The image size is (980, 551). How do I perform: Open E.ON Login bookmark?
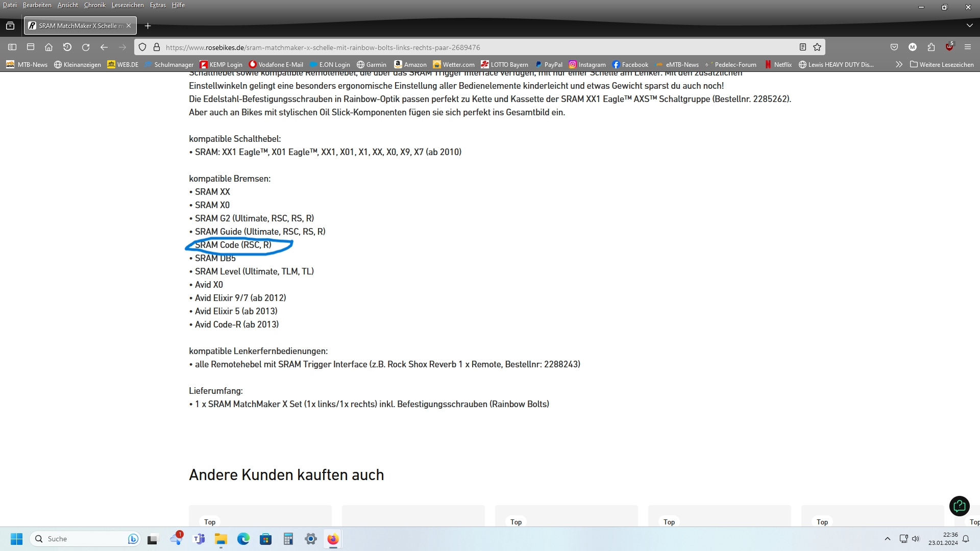click(330, 64)
